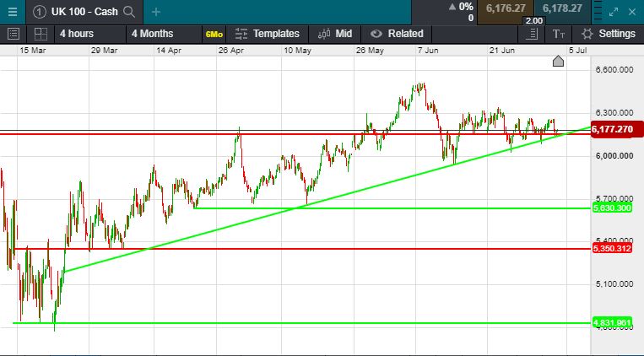Click the buy price 6,178.27

[562, 8]
